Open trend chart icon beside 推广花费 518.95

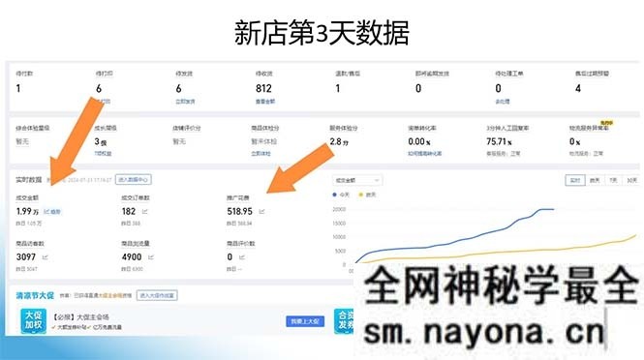[262, 211]
